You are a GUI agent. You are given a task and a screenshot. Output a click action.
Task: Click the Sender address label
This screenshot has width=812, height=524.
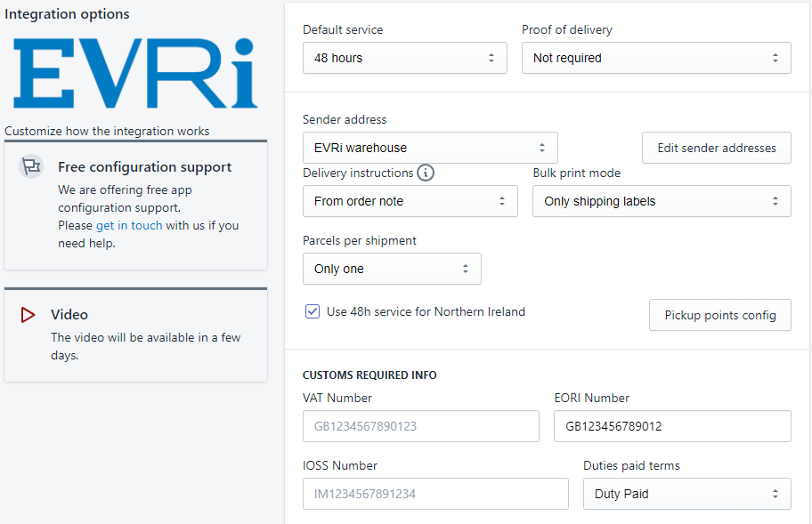pyautogui.click(x=345, y=119)
